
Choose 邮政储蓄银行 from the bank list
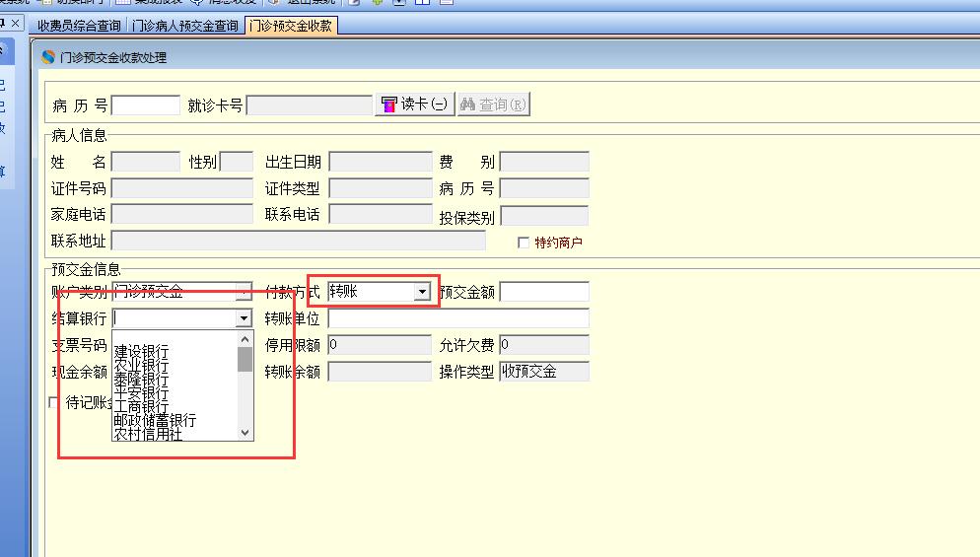click(x=155, y=420)
